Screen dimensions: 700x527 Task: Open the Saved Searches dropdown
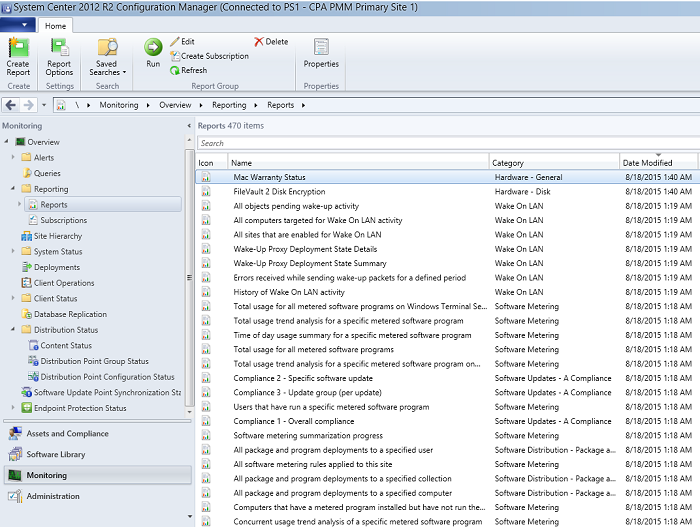coord(107,57)
